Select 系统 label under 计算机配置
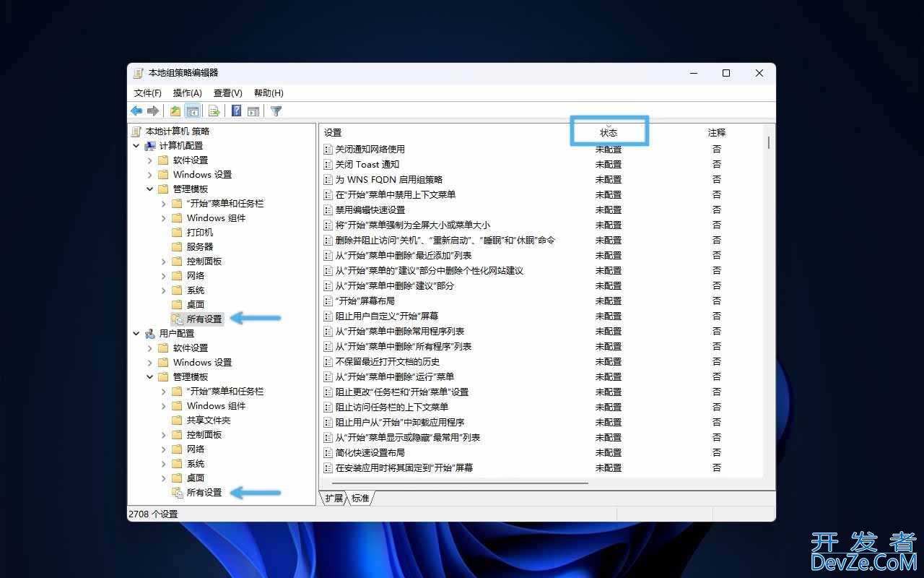 (196, 290)
